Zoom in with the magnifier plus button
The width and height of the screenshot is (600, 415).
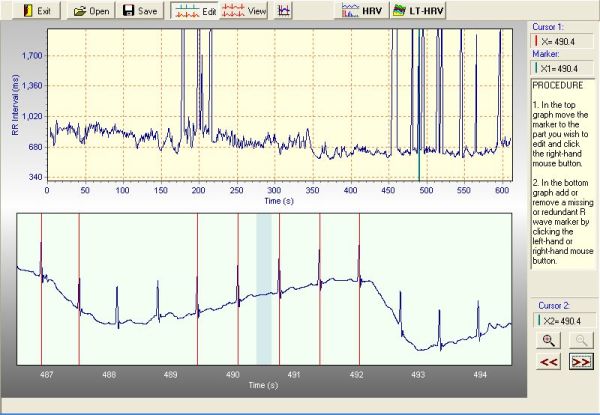[x=549, y=339]
